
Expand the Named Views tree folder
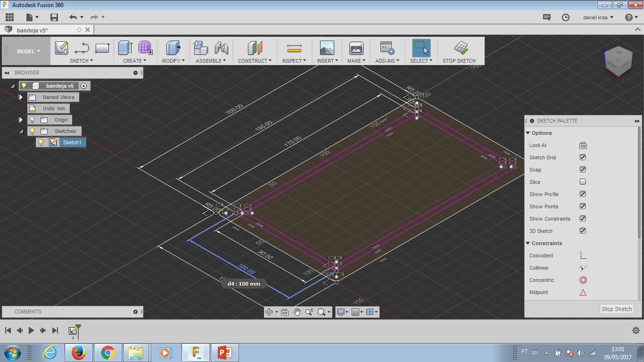pos(21,97)
